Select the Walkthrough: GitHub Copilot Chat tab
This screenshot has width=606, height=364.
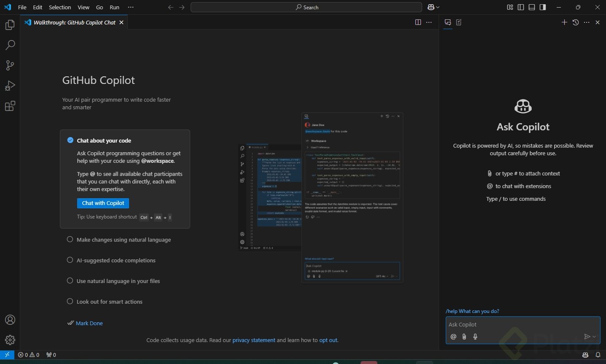point(74,22)
